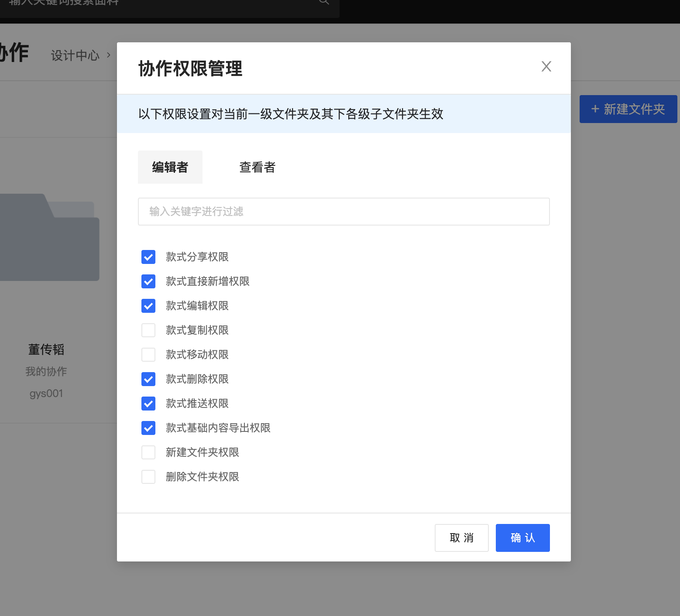Click the + 新建文件夹 button
Image resolution: width=680 pixels, height=616 pixels.
[x=628, y=109]
